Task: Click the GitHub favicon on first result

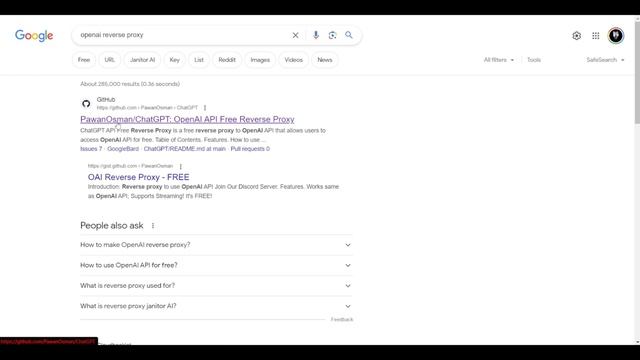Action: [x=86, y=104]
